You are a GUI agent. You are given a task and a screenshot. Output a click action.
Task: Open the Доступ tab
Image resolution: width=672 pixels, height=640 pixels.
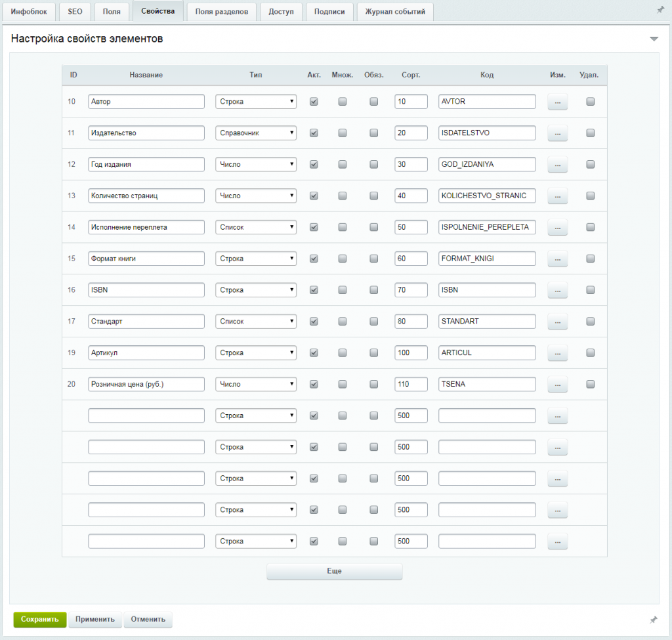tap(281, 12)
